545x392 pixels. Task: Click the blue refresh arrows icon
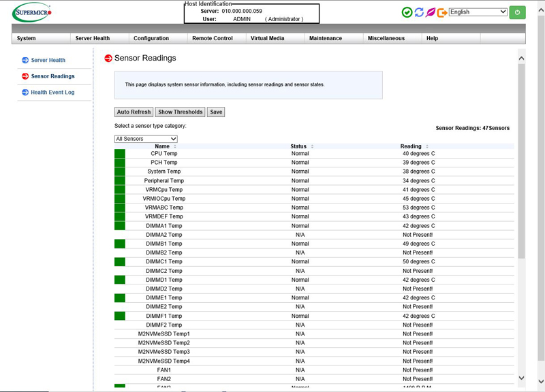(x=418, y=12)
